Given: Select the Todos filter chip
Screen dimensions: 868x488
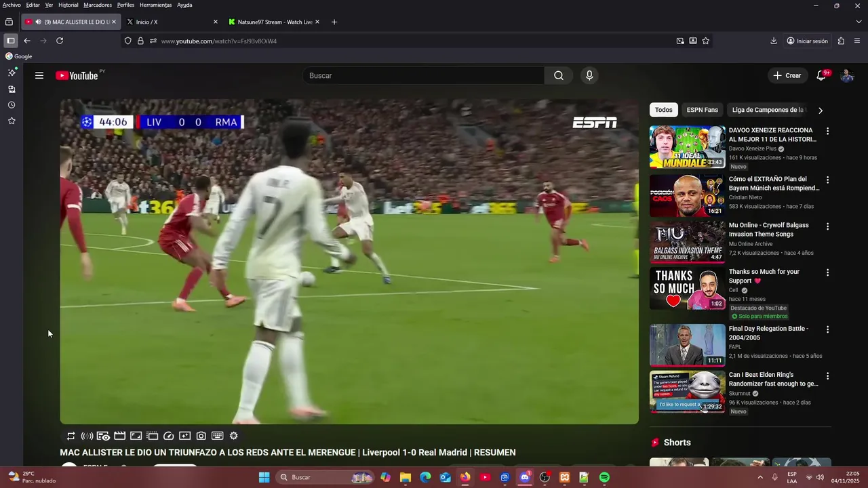Looking at the screenshot, I should point(664,110).
